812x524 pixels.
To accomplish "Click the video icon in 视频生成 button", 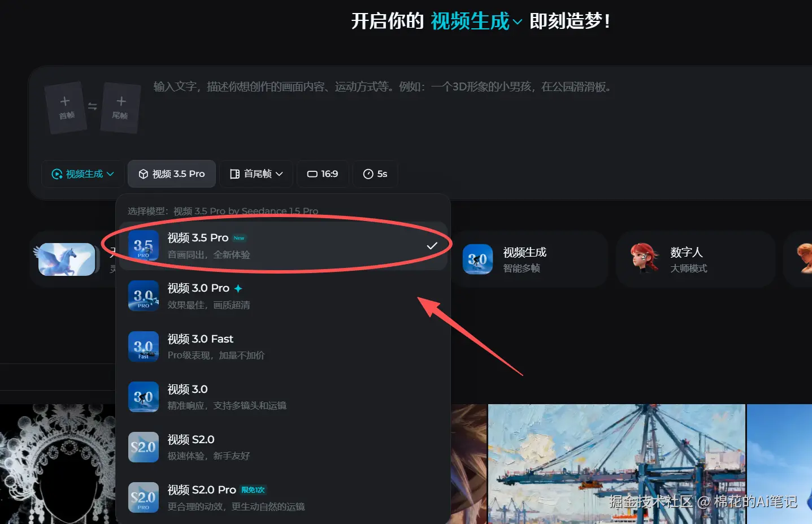I will (57, 174).
